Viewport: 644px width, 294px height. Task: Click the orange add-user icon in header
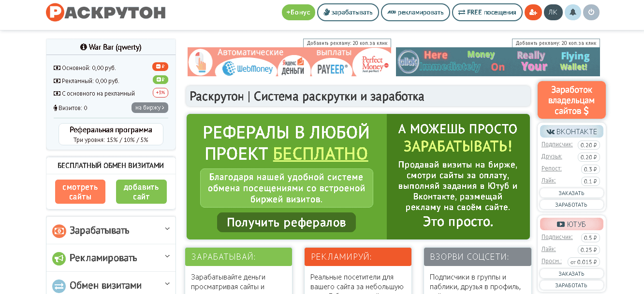point(533,12)
